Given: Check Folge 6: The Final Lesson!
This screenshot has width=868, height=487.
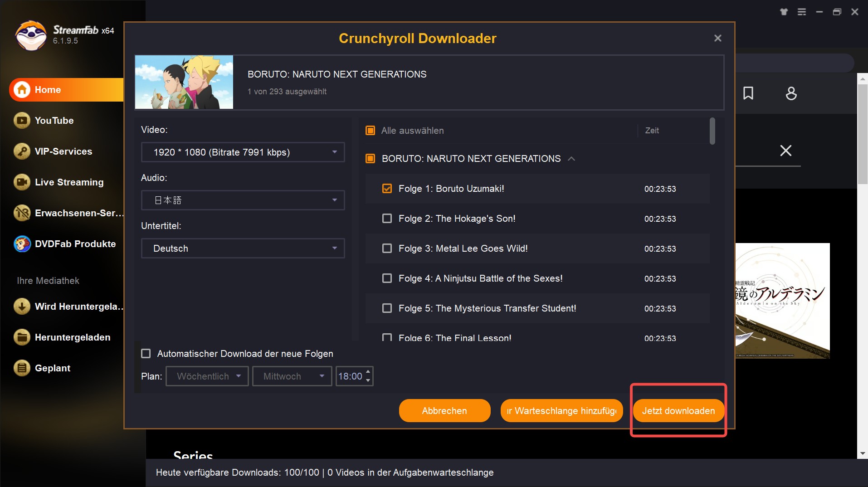Looking at the screenshot, I should click(387, 337).
